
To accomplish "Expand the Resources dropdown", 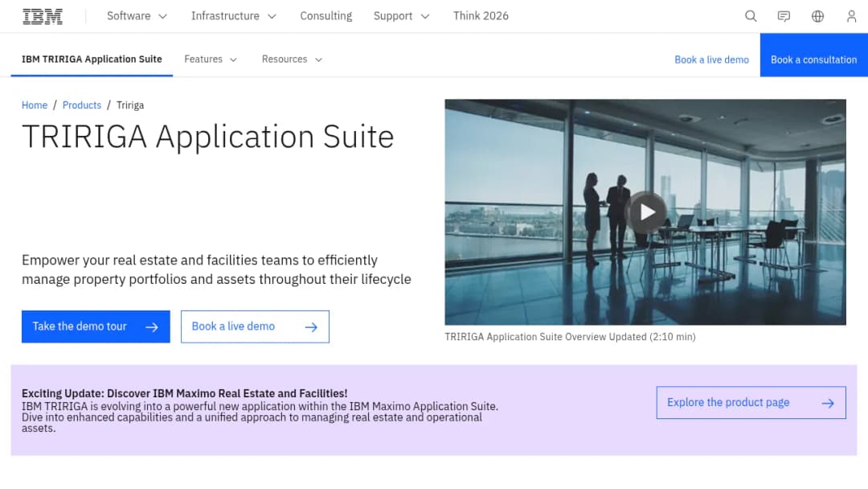I will click(x=293, y=60).
